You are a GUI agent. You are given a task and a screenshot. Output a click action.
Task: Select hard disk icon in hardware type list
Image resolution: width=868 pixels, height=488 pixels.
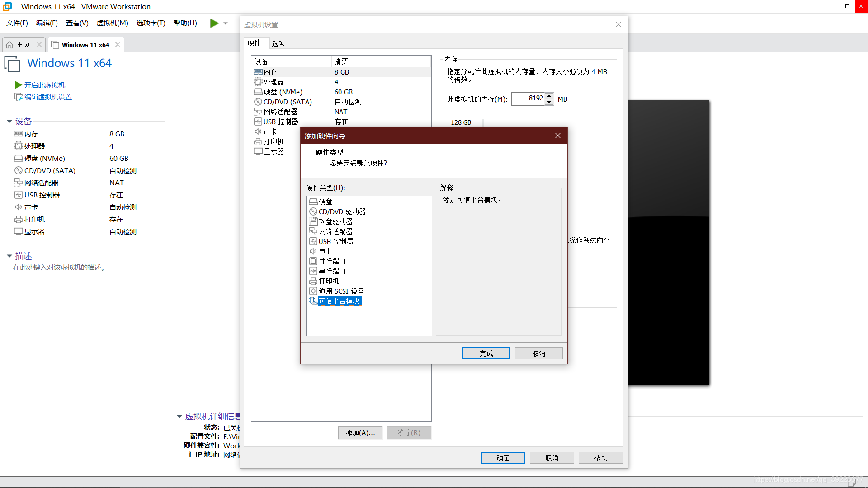click(313, 202)
